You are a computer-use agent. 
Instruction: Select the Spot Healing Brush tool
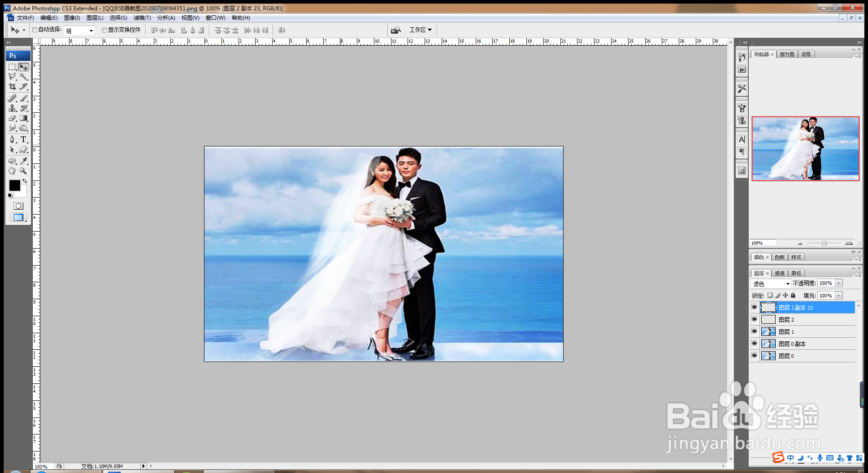12,98
